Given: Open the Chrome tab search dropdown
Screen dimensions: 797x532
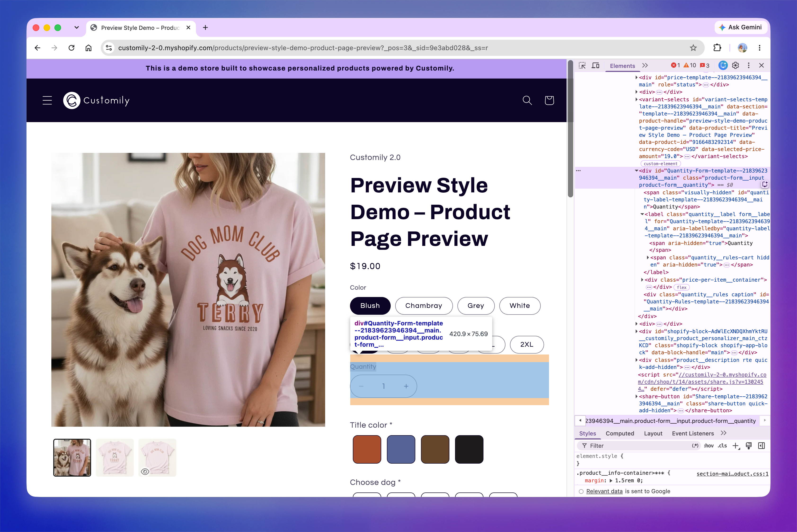Looking at the screenshot, I should (77, 27).
